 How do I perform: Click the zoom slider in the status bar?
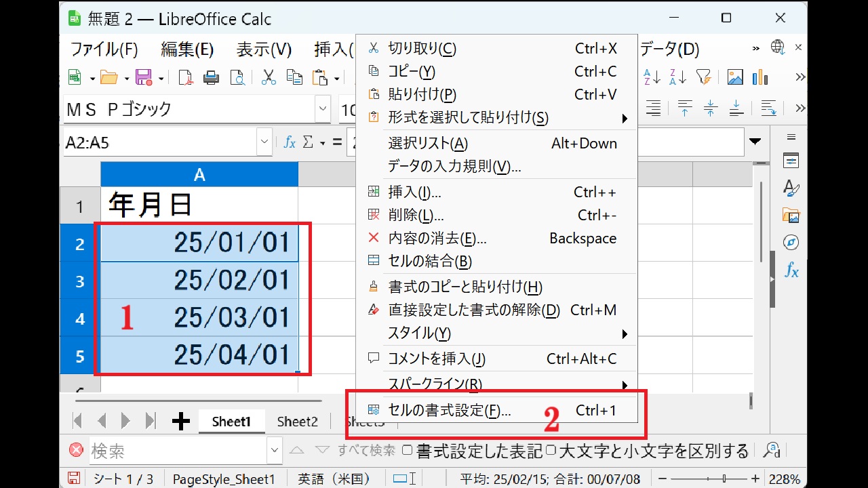click(x=709, y=479)
